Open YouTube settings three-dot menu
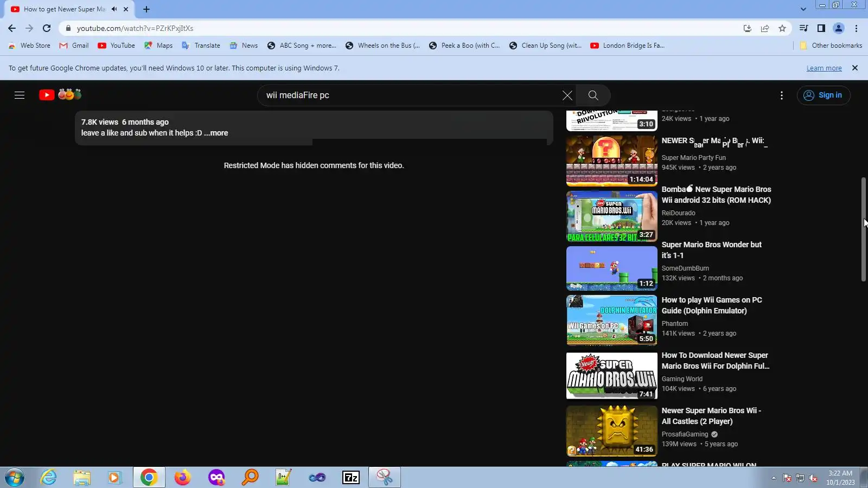This screenshot has height=488, width=868. (781, 95)
